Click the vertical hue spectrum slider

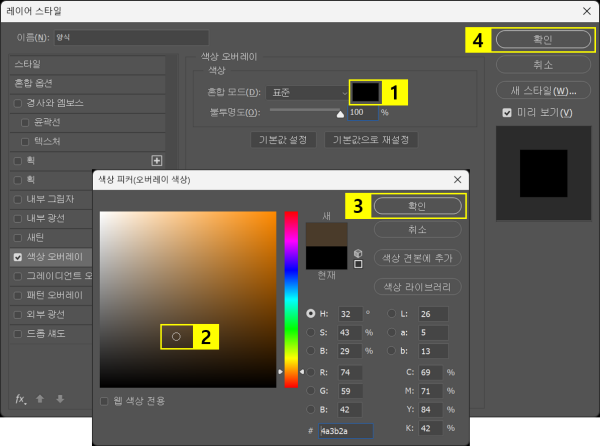click(291, 300)
